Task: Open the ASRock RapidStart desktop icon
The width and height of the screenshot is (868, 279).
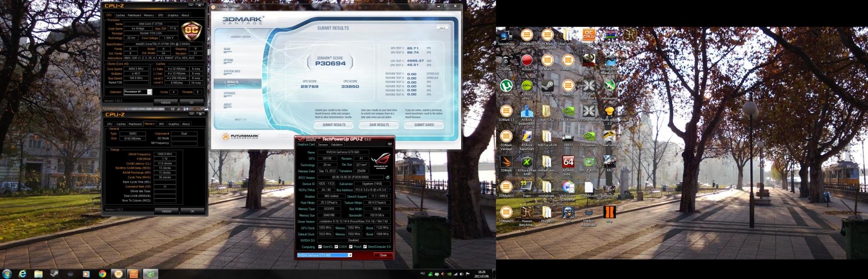Action: point(527,140)
